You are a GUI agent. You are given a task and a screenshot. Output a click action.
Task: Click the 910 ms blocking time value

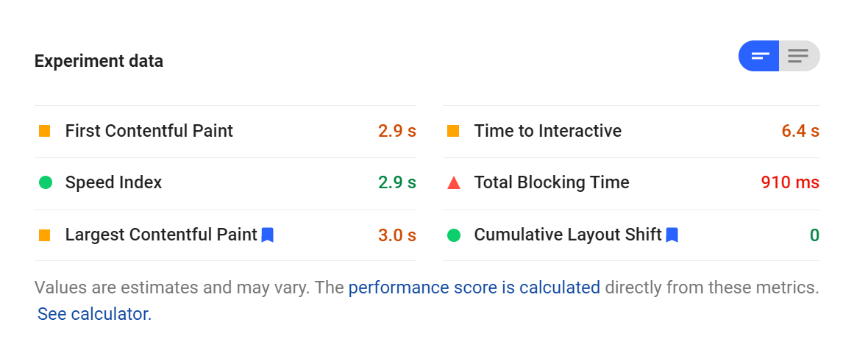click(x=790, y=182)
